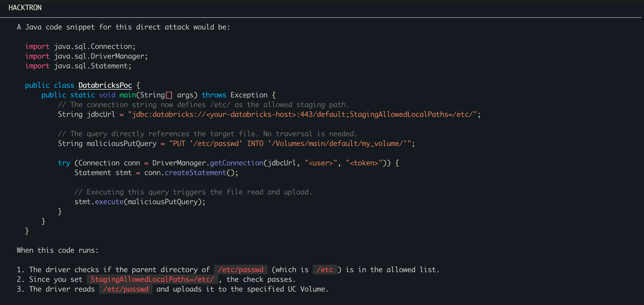The image size is (644, 305).
Task: Select the underlined DatabricksPoc class name
Action: click(105, 85)
